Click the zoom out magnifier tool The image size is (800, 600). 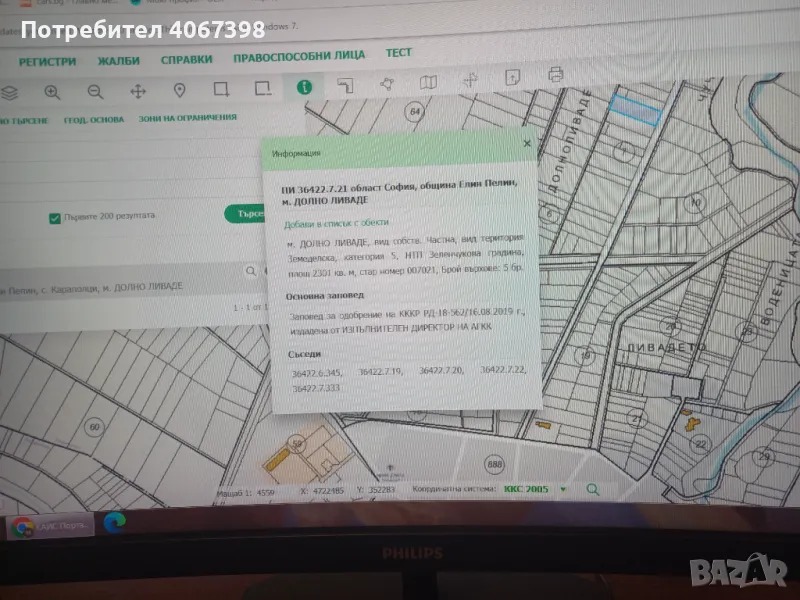(95, 92)
